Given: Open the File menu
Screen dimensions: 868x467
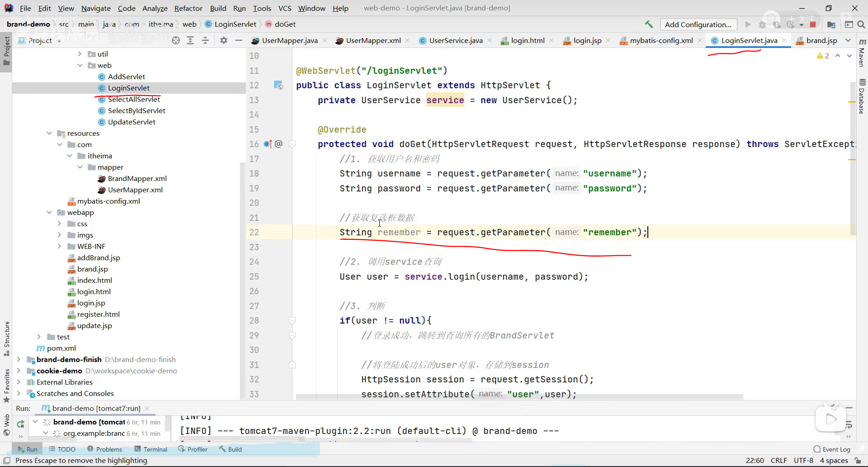Looking at the screenshot, I should click(x=25, y=8).
